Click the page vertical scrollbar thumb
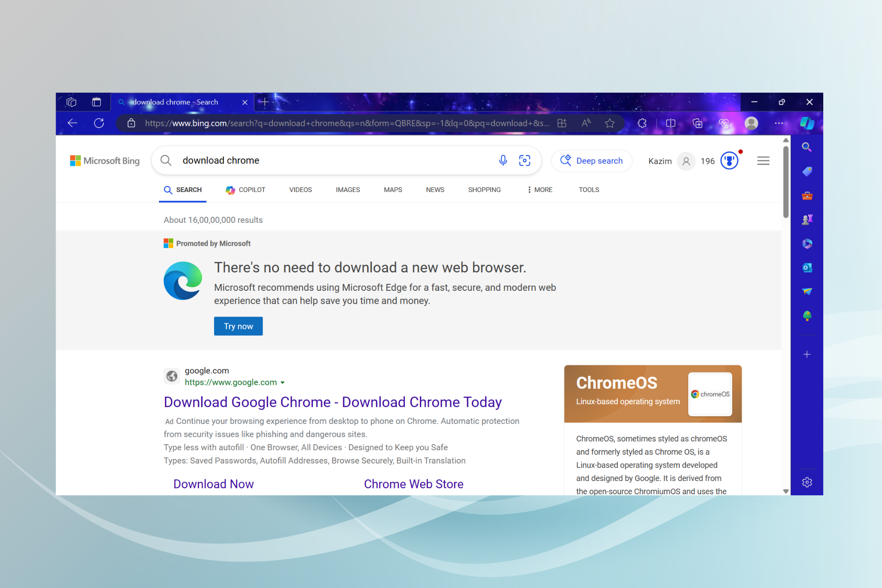 (x=786, y=182)
